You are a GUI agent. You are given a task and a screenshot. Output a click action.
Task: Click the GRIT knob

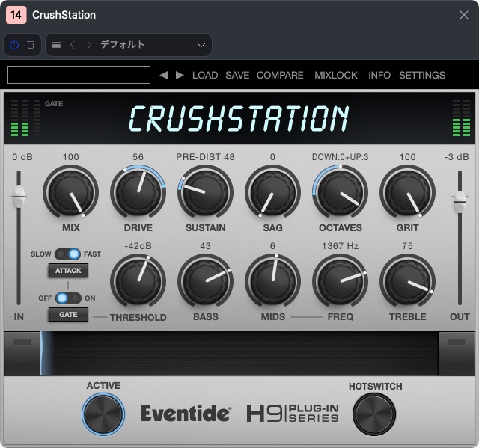(x=407, y=192)
